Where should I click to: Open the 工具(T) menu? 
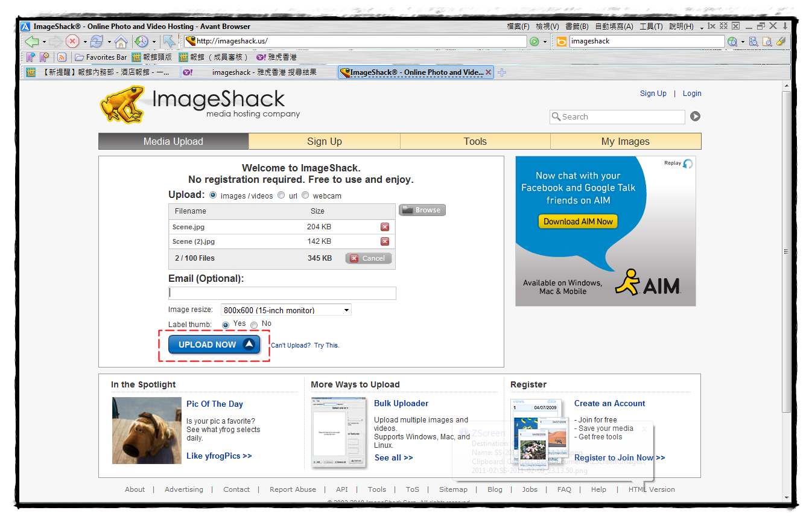point(651,27)
